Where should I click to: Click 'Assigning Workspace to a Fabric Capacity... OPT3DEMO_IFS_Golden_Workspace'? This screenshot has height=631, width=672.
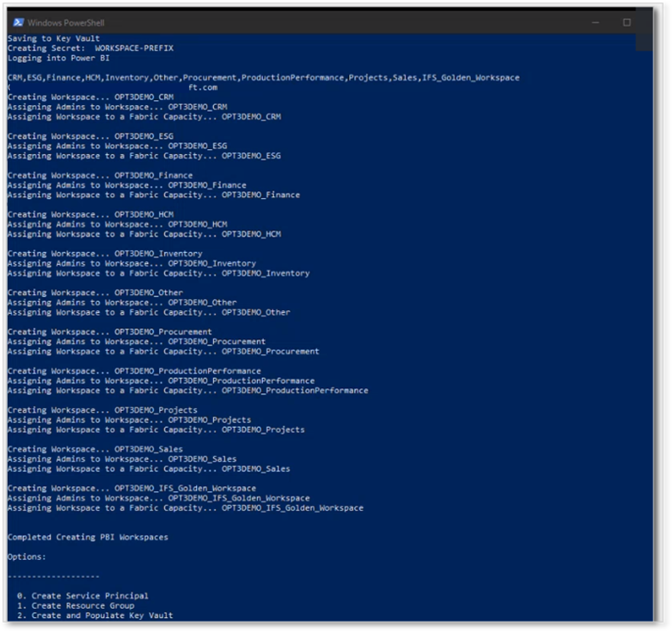click(186, 509)
